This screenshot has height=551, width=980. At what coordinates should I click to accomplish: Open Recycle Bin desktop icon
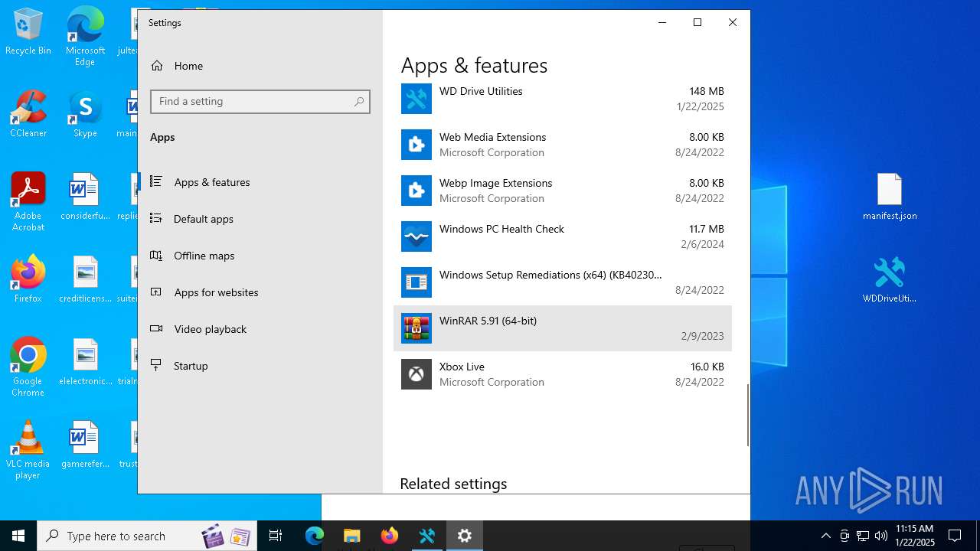point(28,32)
